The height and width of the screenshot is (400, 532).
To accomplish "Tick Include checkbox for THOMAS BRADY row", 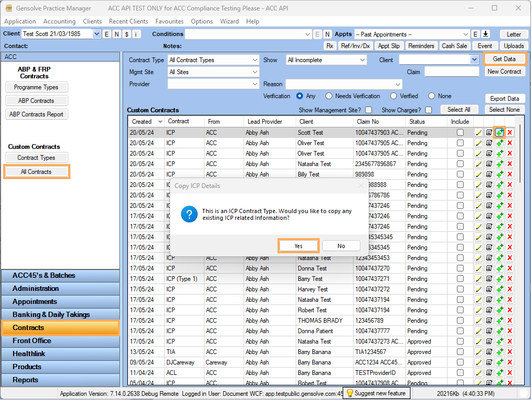I will point(460,321).
